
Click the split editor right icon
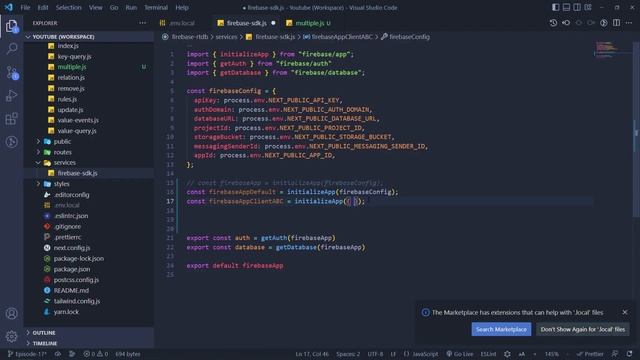(x=616, y=23)
